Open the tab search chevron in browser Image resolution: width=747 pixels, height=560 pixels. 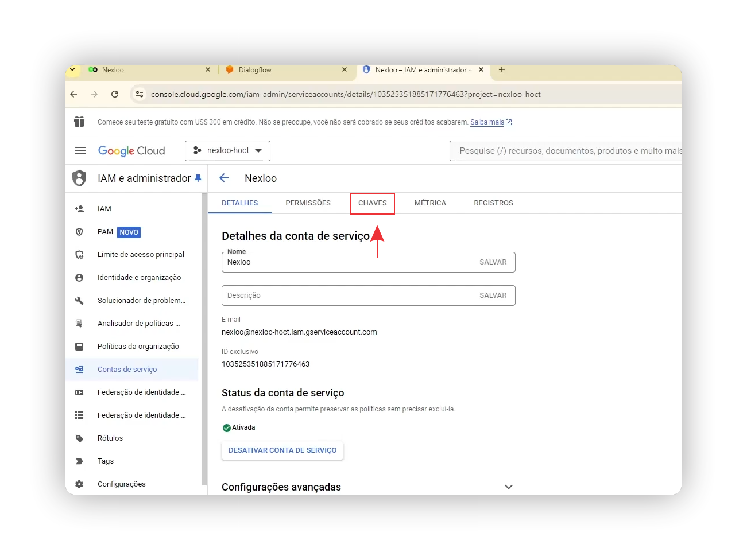(72, 69)
